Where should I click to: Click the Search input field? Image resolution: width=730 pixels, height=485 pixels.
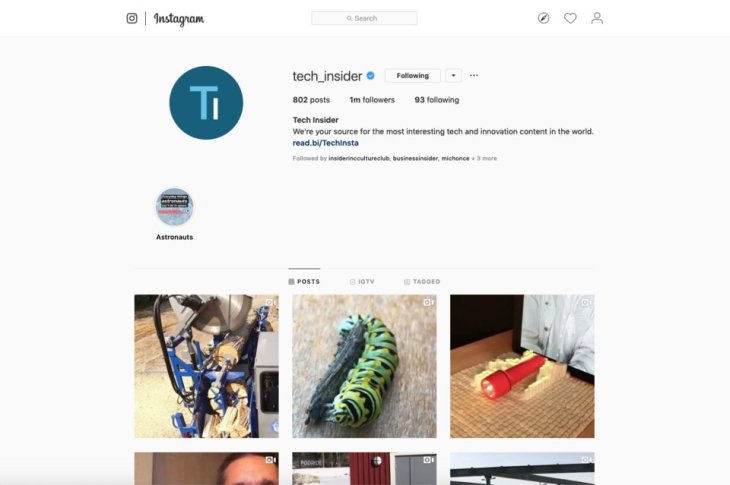point(364,18)
